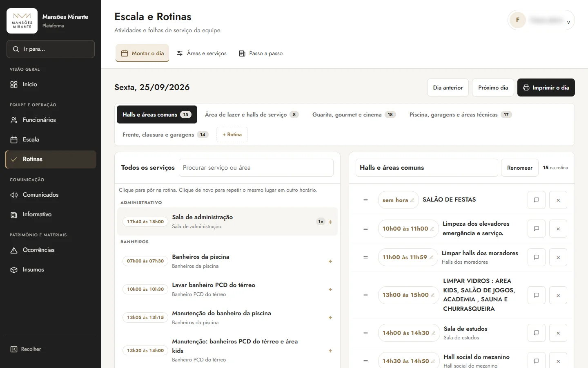This screenshot has width=588, height=368.
Task: Open the 13h00 às 15h00 time selector
Action: 408,295
